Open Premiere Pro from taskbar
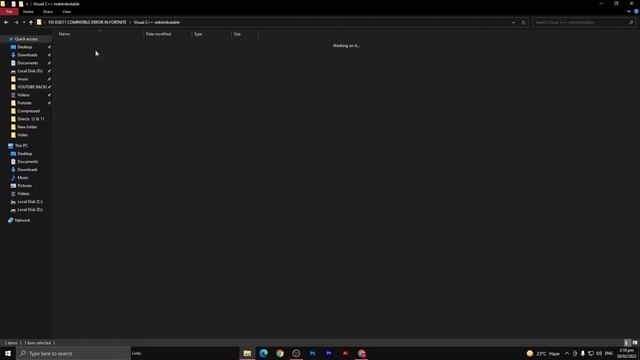Viewport: 640px width, 360px height. pos(329,353)
